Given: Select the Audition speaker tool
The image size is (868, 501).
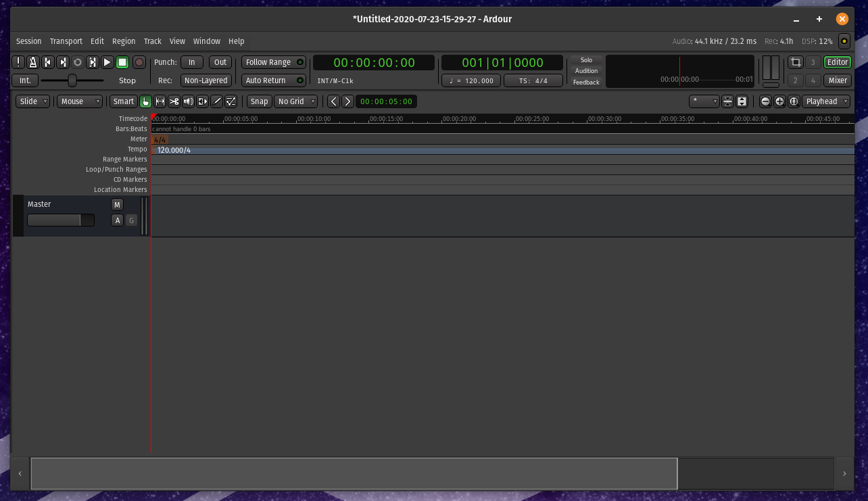Looking at the screenshot, I should tap(188, 101).
